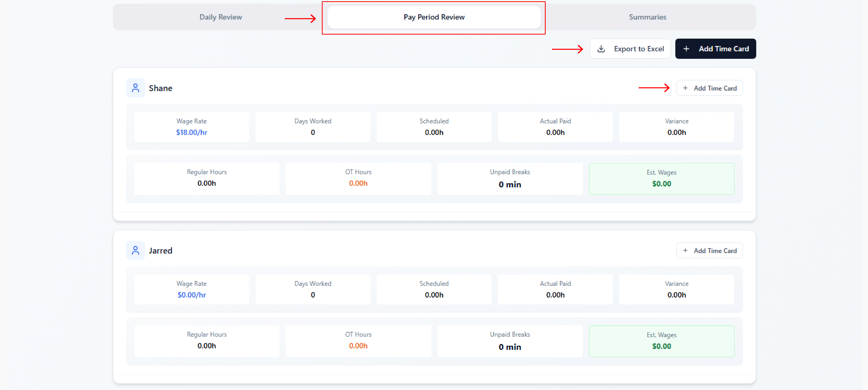Open the Summaries tab
This screenshot has height=390, width=868.
pyautogui.click(x=647, y=17)
